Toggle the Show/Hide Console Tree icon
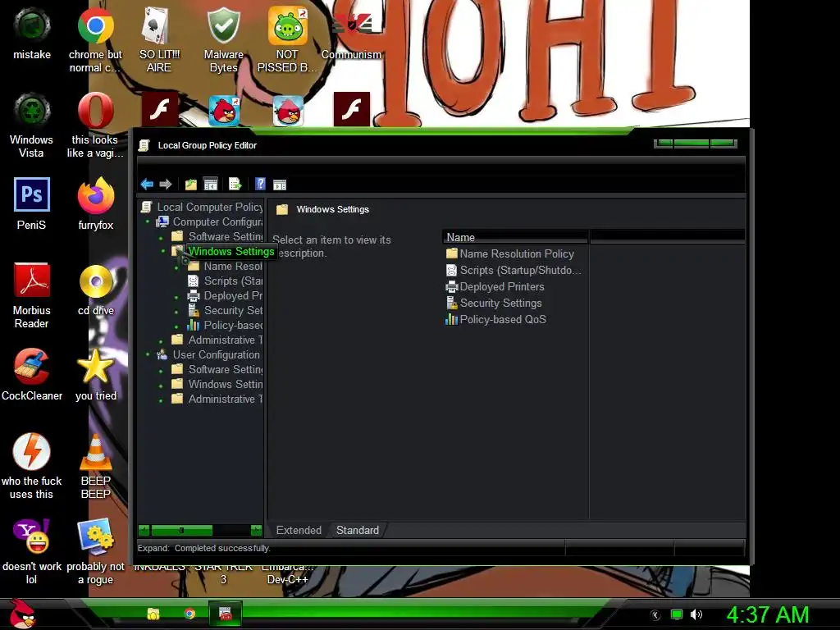Screen dimensions: 840x630 pos(211,185)
